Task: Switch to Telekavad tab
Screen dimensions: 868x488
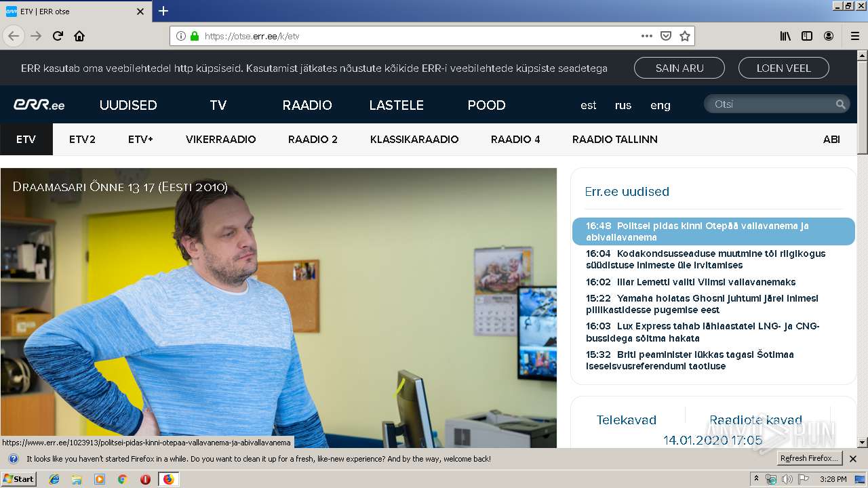Action: [x=627, y=420]
